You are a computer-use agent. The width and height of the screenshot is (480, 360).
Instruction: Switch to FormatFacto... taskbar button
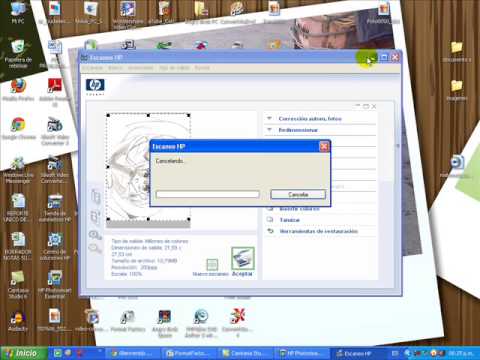point(190,353)
